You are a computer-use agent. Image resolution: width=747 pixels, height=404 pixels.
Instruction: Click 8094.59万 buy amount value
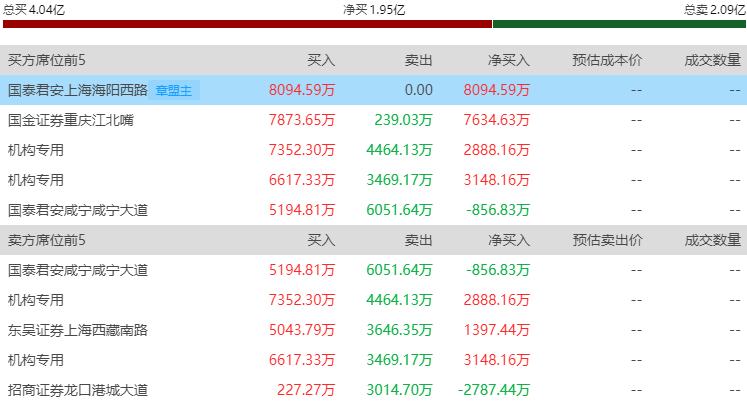tap(302, 90)
